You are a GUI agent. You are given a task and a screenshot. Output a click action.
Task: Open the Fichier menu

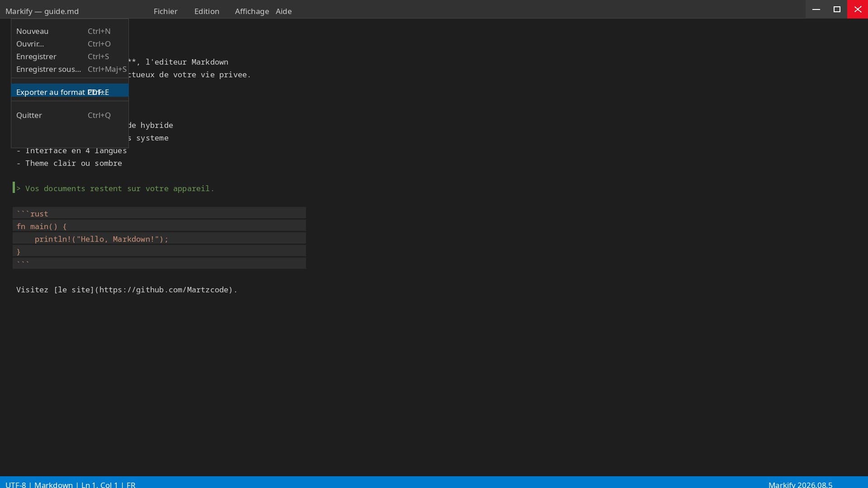click(x=165, y=11)
